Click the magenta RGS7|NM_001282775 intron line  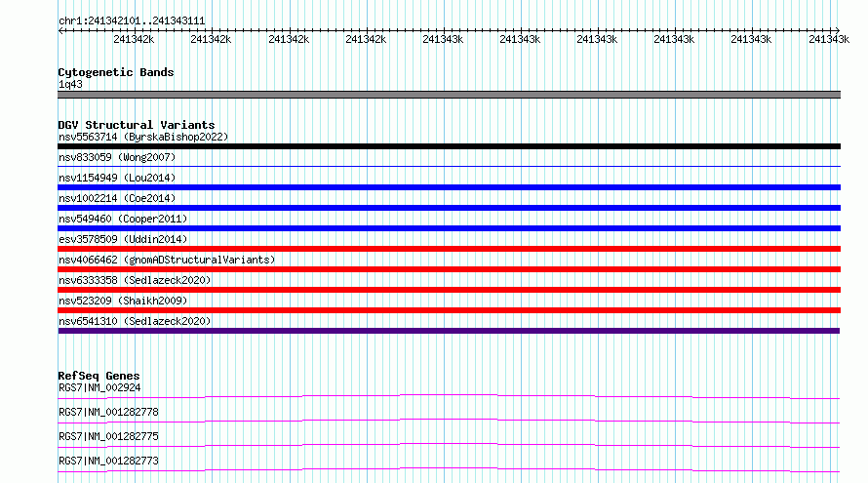click(x=449, y=445)
